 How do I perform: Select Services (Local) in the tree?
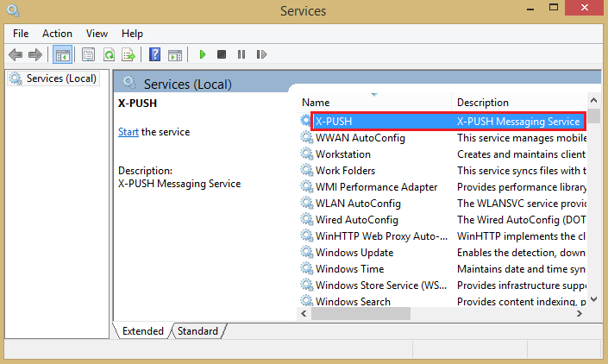53,78
